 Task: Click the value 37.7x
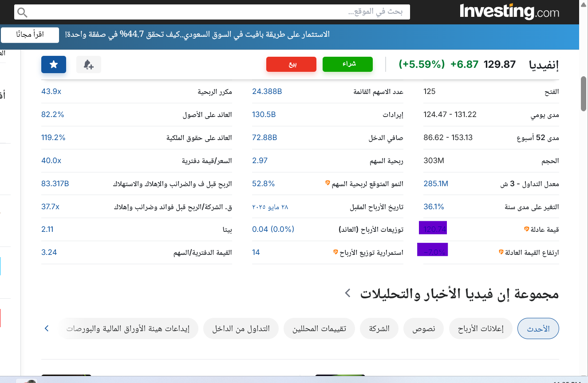click(50, 207)
